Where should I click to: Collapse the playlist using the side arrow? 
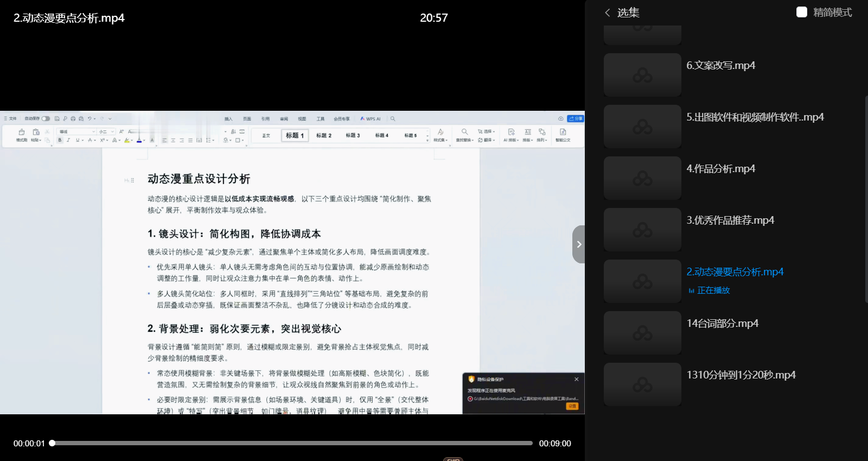pos(579,244)
